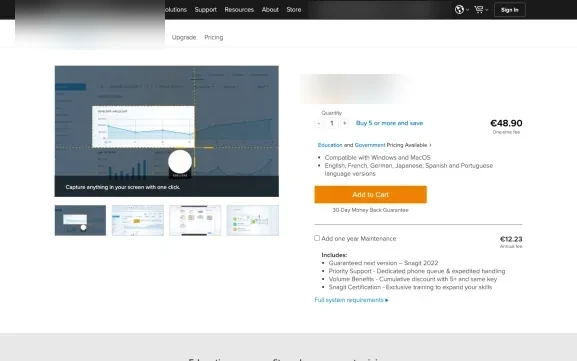Click 'Compatible with Windows and MacOS' text
The width and height of the screenshot is (577, 361).
tap(377, 158)
